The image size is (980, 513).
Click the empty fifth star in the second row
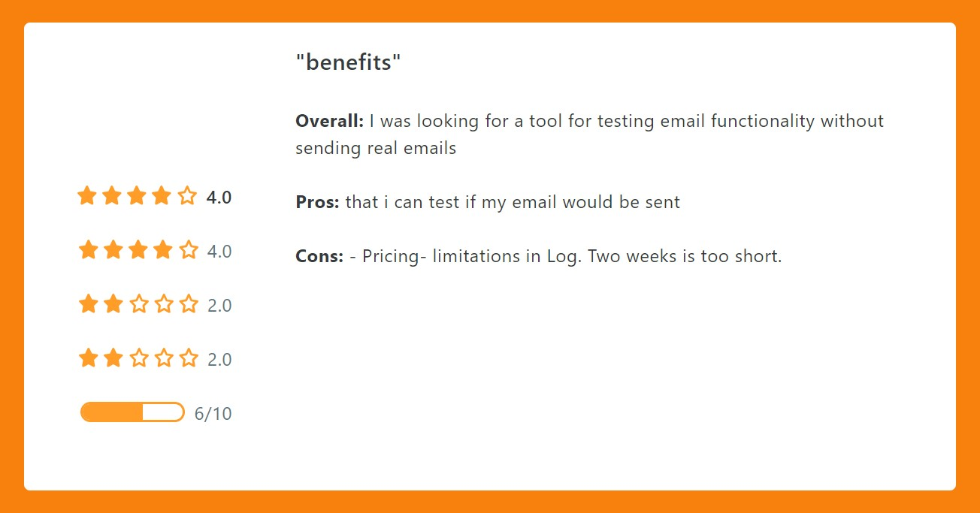189,250
